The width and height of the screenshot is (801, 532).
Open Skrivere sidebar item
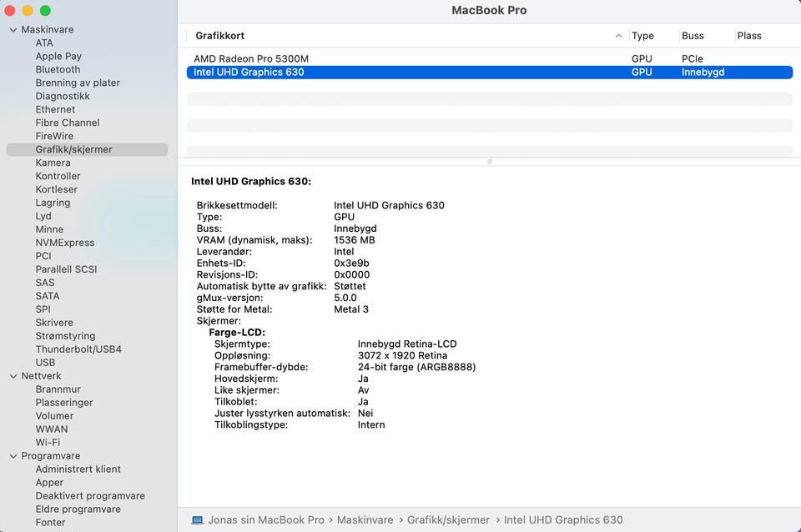(54, 322)
